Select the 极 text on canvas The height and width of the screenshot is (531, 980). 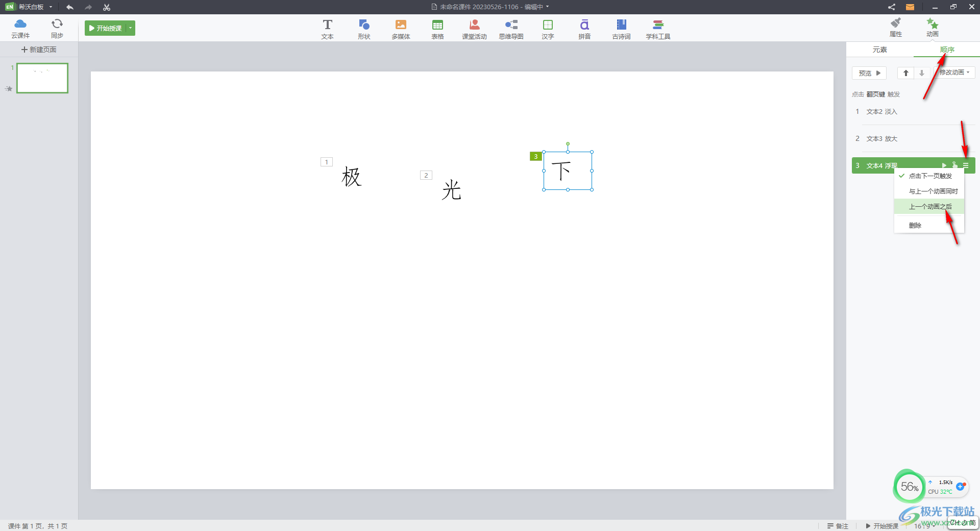(351, 177)
